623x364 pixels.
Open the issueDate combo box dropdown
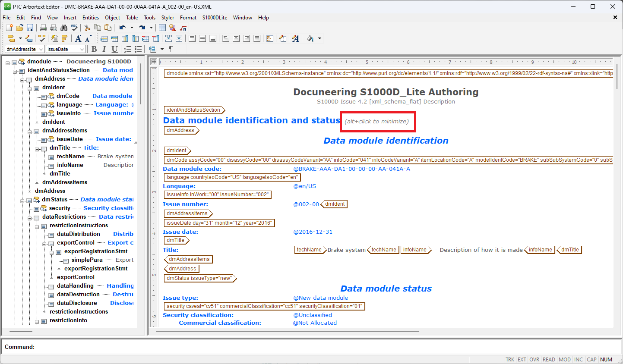(82, 49)
